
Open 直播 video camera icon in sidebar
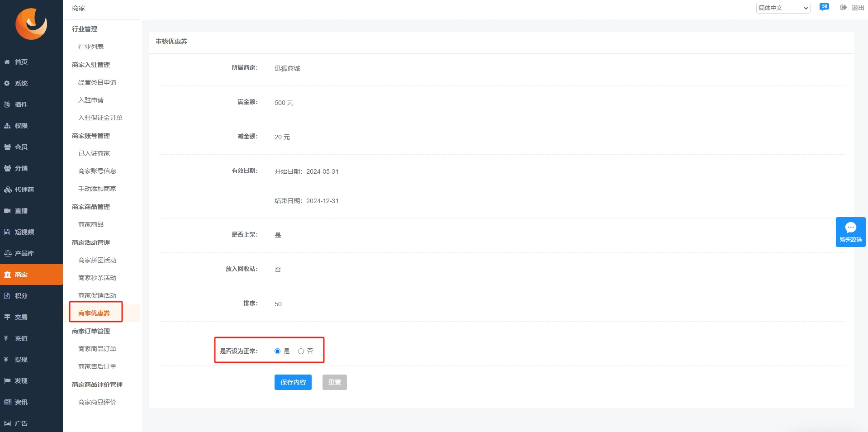tap(7, 211)
